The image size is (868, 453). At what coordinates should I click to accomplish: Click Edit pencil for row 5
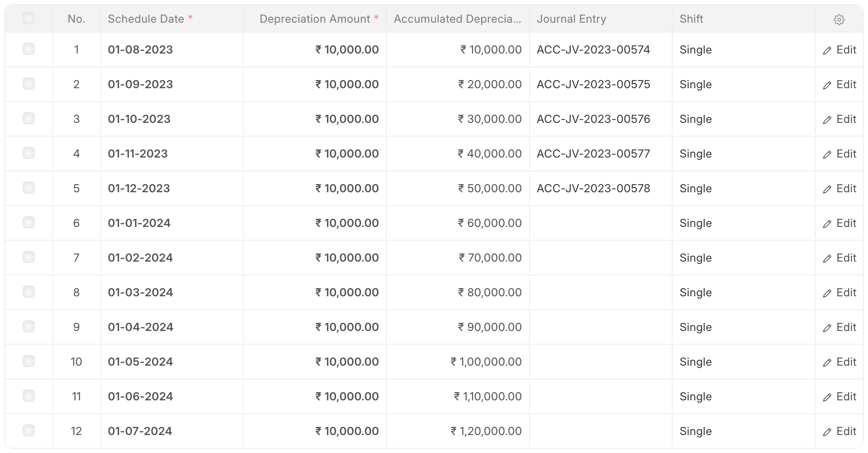pyautogui.click(x=839, y=188)
